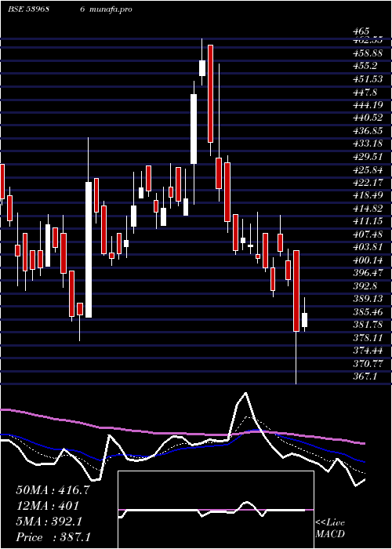The height and width of the screenshot is (549, 392).
Task: Select the 374.44 axis value
Action: (368, 351)
